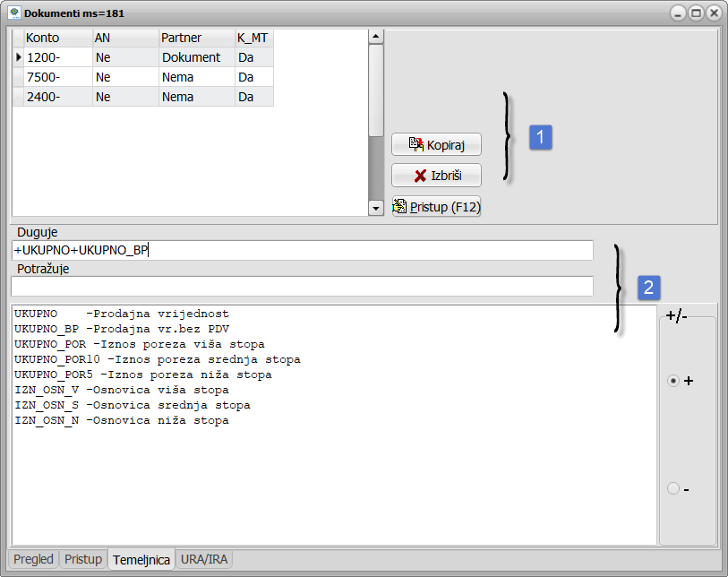Image resolution: width=728 pixels, height=577 pixels.
Task: Select the Temeljnica tab
Action: [141, 560]
